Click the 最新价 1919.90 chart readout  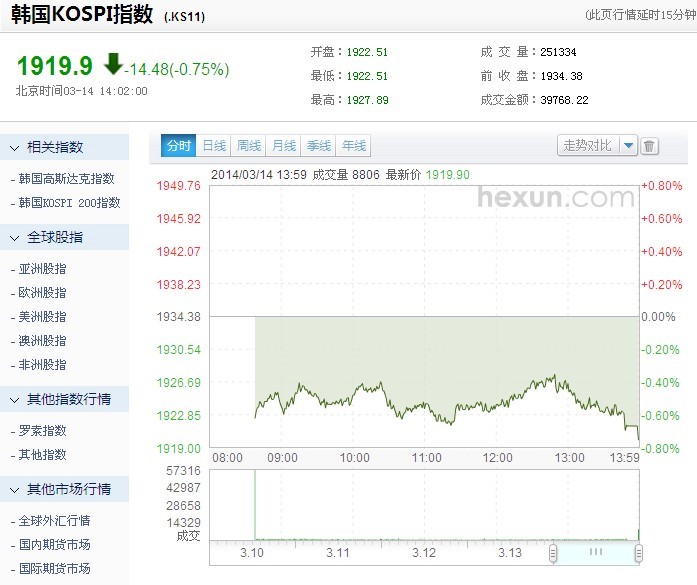click(428, 175)
